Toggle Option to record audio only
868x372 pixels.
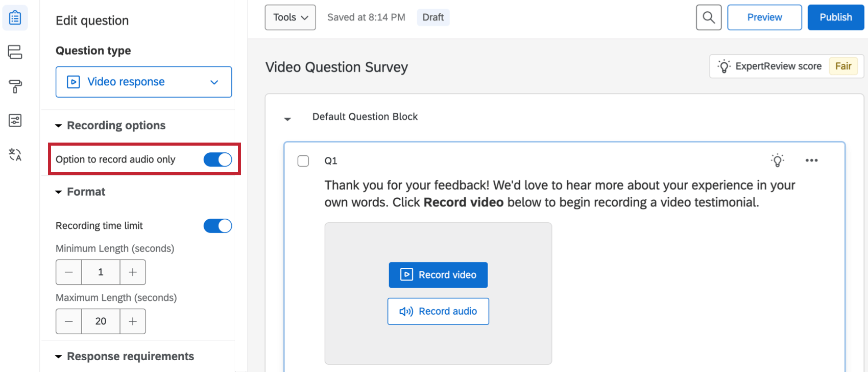point(218,159)
